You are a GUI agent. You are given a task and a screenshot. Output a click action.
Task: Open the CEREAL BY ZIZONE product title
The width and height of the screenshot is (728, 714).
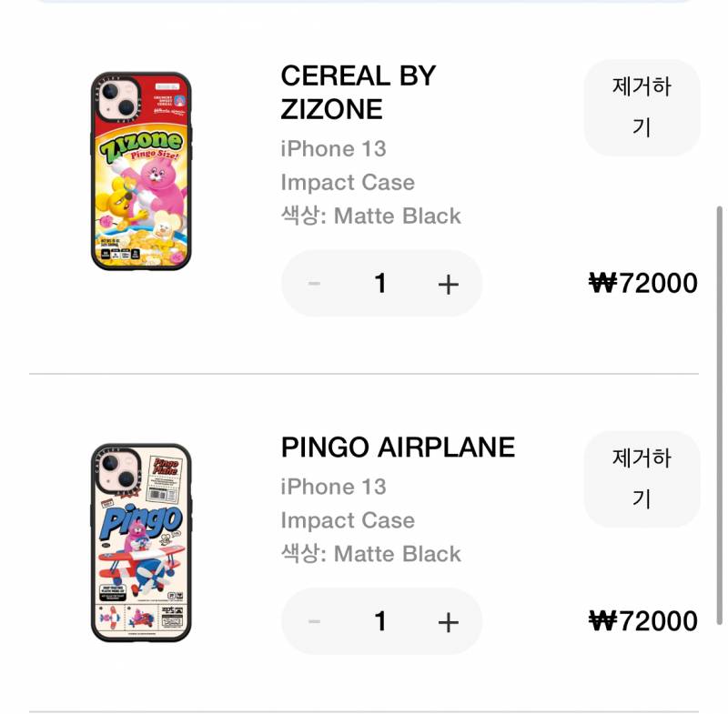(358, 93)
